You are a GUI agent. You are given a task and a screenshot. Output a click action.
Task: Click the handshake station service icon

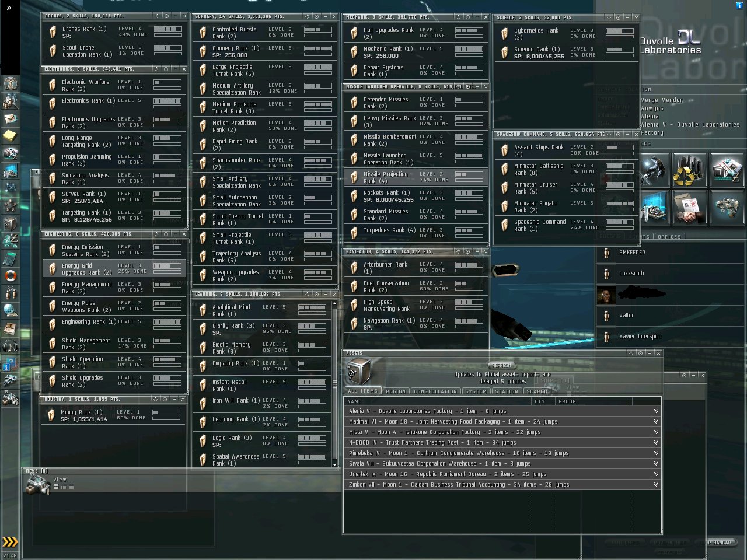point(689,208)
